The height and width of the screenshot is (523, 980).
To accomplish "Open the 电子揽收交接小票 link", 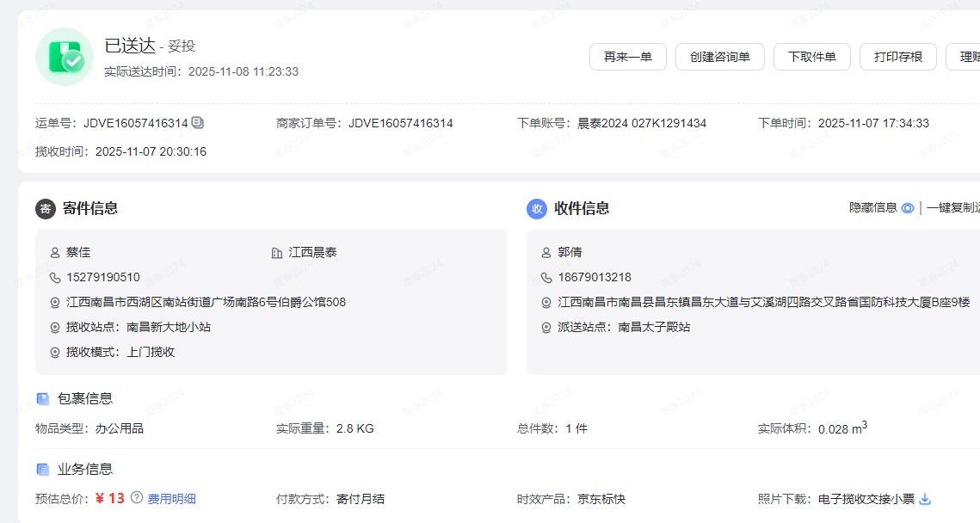I will click(866, 499).
